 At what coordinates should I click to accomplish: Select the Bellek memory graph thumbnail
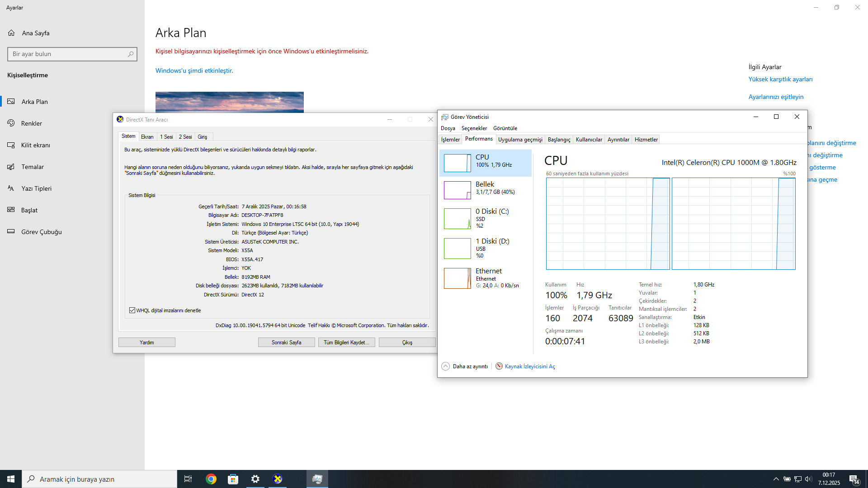click(x=458, y=190)
